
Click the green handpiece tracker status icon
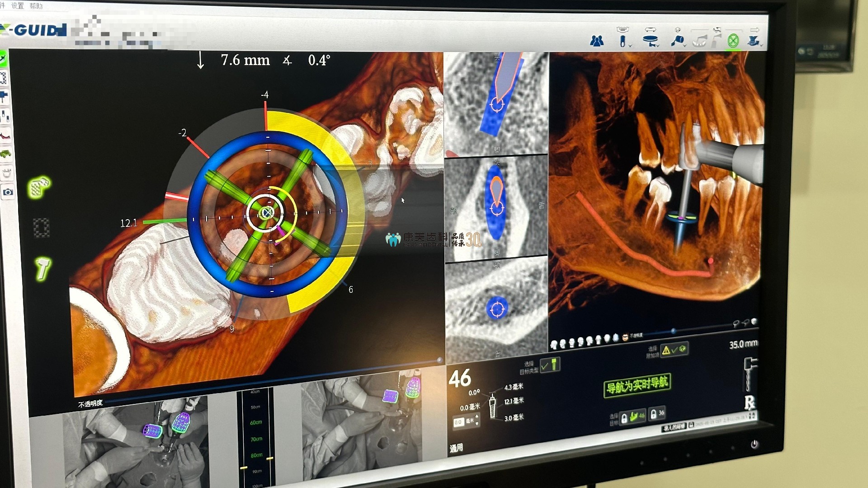43,268
